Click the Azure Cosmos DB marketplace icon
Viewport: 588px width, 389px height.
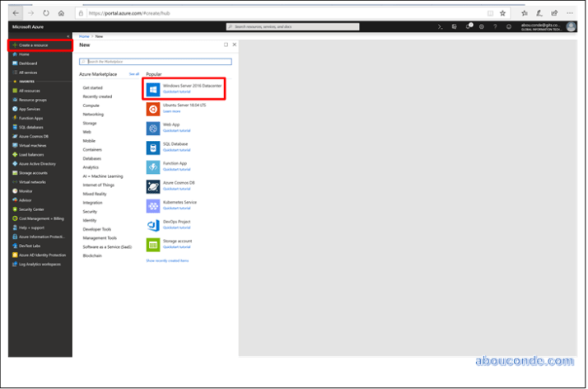[152, 185]
